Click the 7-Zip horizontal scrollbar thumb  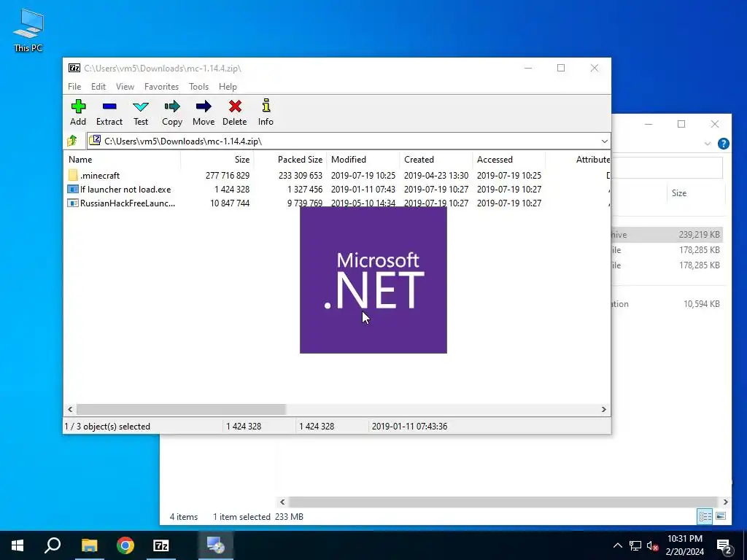181,409
